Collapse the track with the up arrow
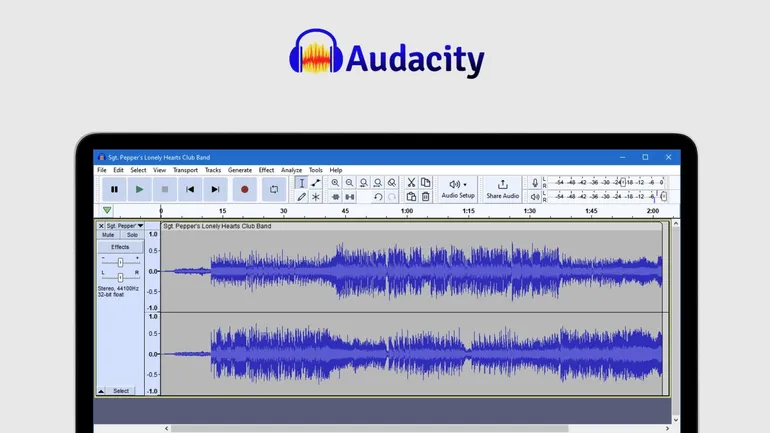Image resolution: width=770 pixels, height=433 pixels. point(101,391)
